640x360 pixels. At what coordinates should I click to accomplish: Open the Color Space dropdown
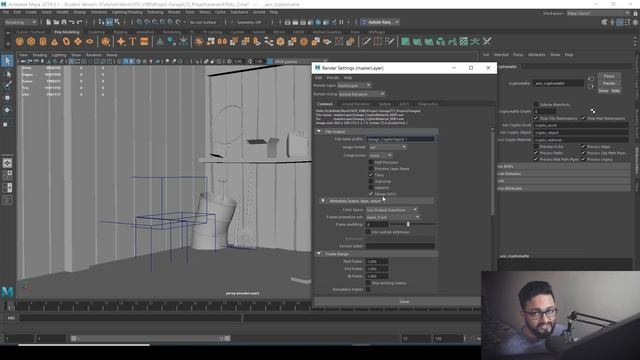[392, 210]
